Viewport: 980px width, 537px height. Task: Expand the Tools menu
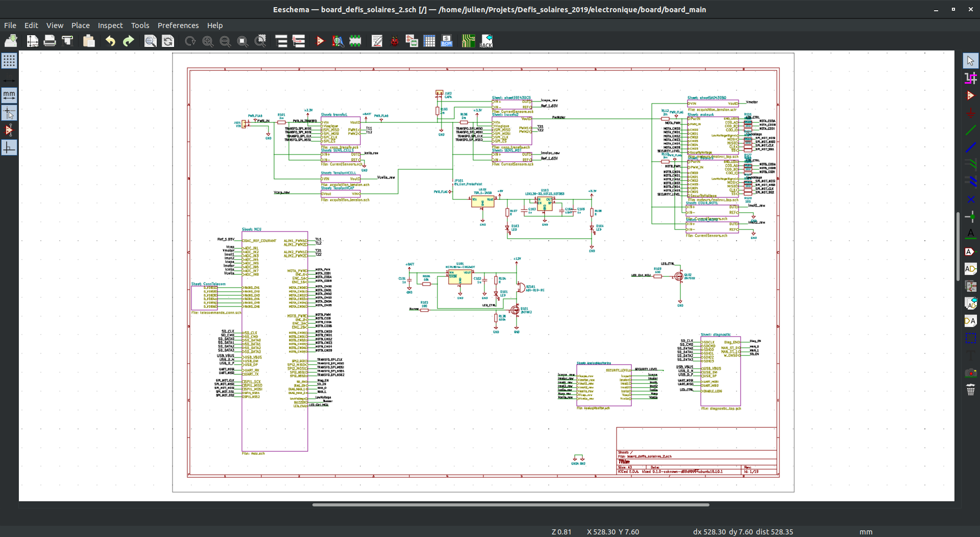click(140, 25)
